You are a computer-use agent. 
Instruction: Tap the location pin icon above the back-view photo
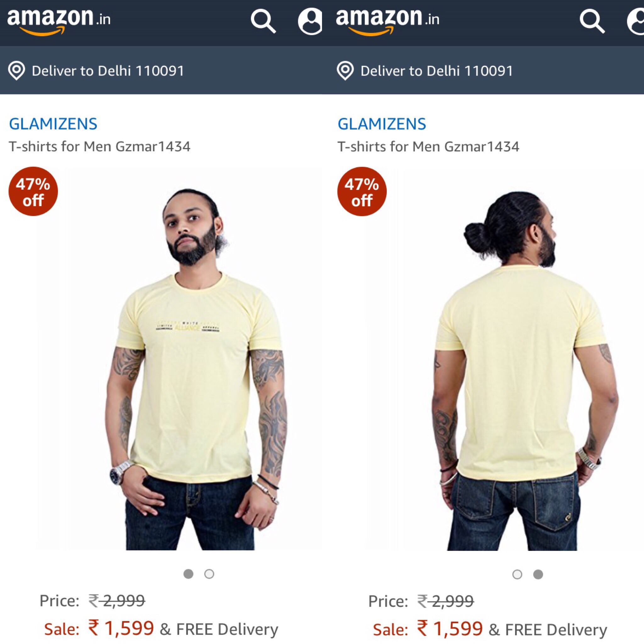[x=345, y=71]
